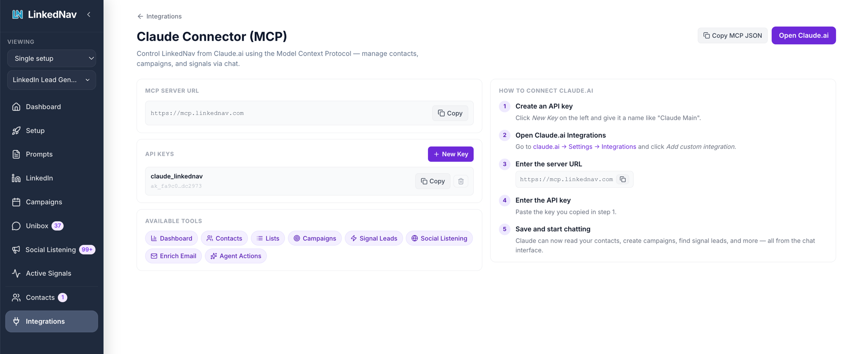Click the Unibox 37 badge
This screenshot has height=354, width=868.
tap(58, 226)
